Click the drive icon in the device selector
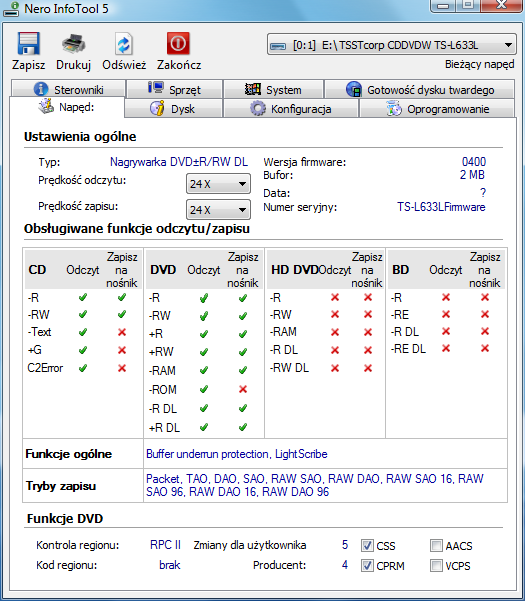 (x=278, y=46)
